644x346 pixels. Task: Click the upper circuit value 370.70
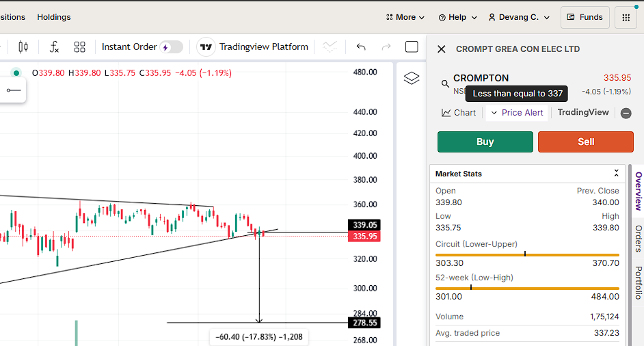coord(606,263)
